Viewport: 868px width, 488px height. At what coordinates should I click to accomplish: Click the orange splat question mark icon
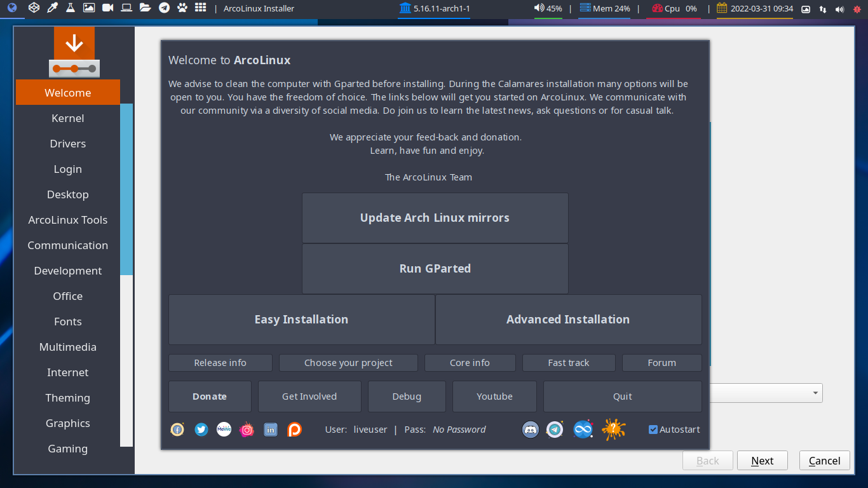(x=614, y=430)
